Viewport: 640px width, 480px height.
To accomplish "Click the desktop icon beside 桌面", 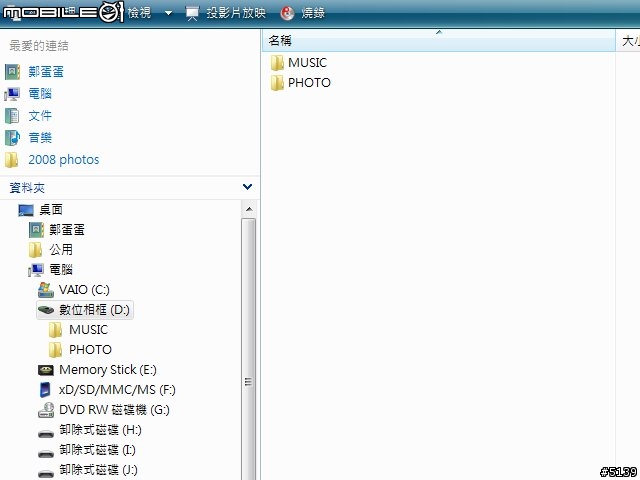I will click(26, 210).
